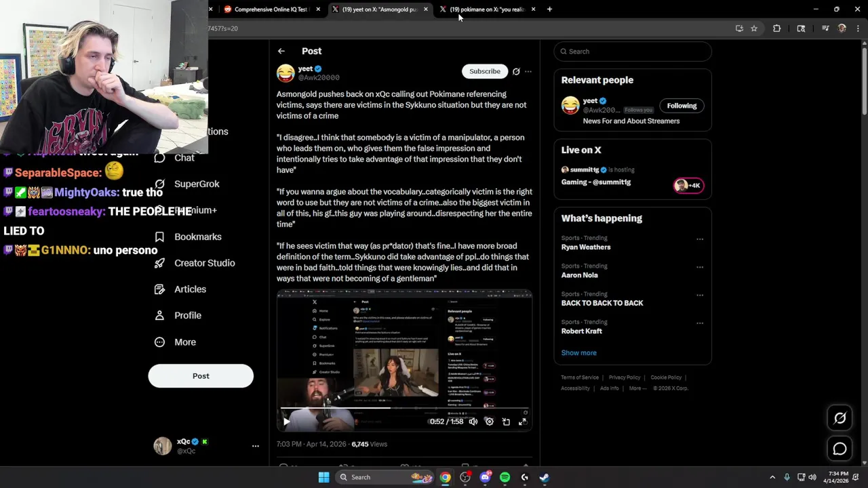Play the embedded Asmongold video
The height and width of the screenshot is (488, 868).
click(286, 422)
